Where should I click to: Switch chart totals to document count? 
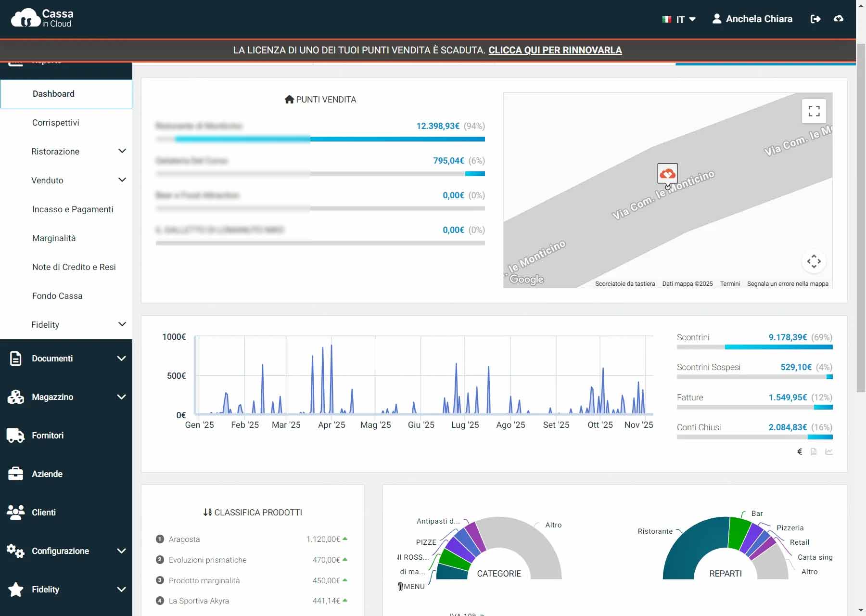(x=814, y=451)
